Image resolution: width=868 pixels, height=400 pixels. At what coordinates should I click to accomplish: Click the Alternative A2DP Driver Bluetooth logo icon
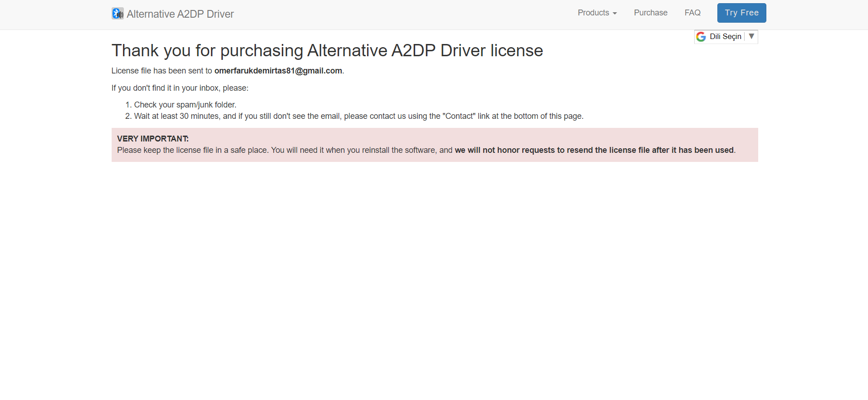pyautogui.click(x=118, y=14)
